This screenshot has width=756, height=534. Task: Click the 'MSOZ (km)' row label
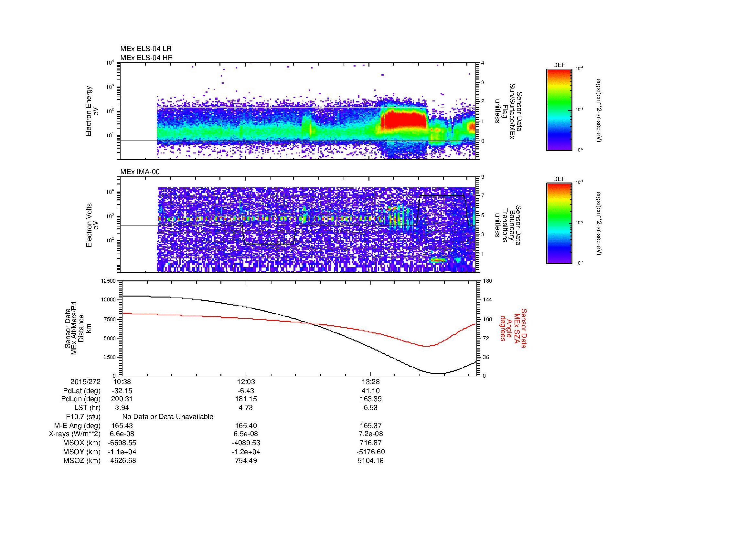[82, 461]
